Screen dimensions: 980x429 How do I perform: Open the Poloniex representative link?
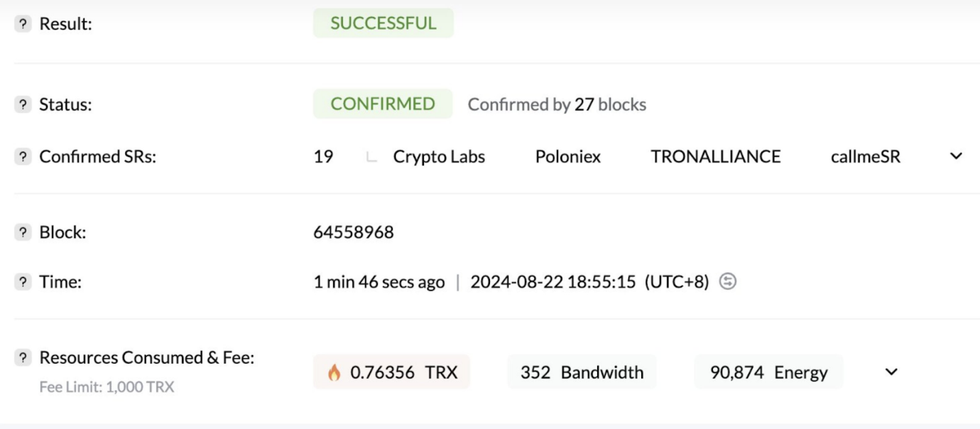pos(567,157)
